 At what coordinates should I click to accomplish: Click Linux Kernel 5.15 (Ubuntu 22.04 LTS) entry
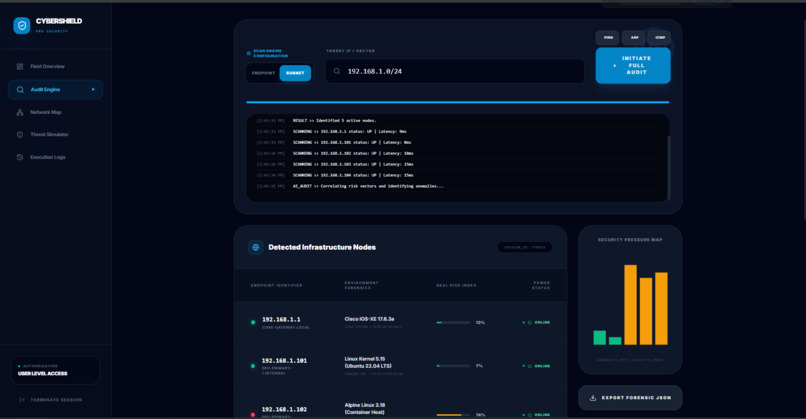pos(368,362)
